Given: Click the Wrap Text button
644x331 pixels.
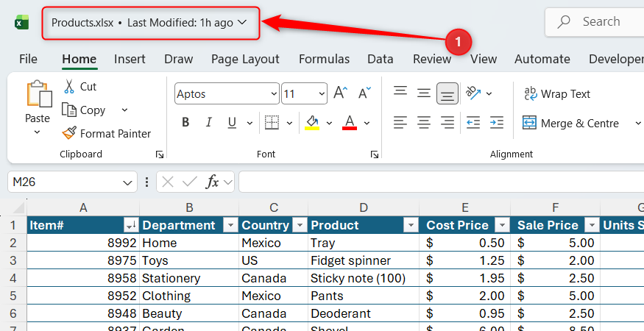Looking at the screenshot, I should pyautogui.click(x=557, y=94).
